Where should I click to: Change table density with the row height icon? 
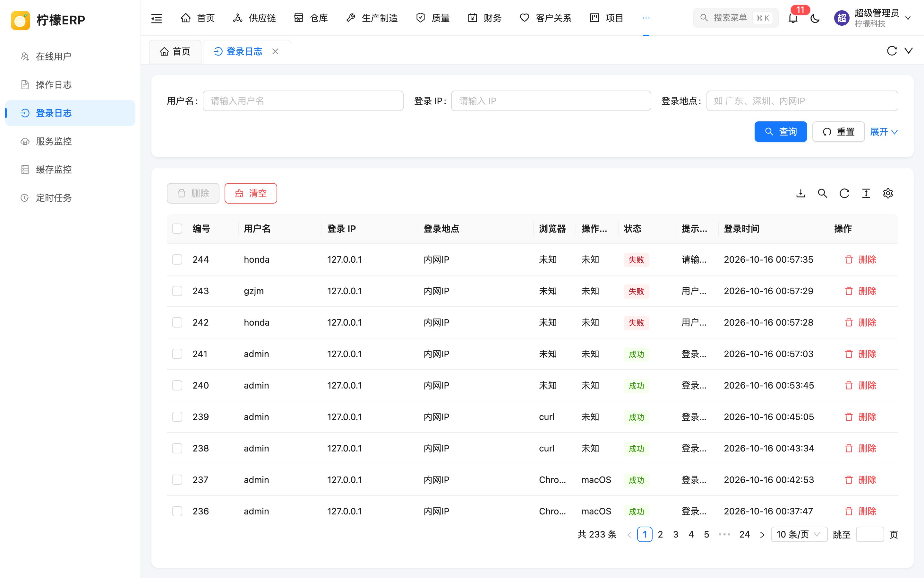click(x=866, y=193)
